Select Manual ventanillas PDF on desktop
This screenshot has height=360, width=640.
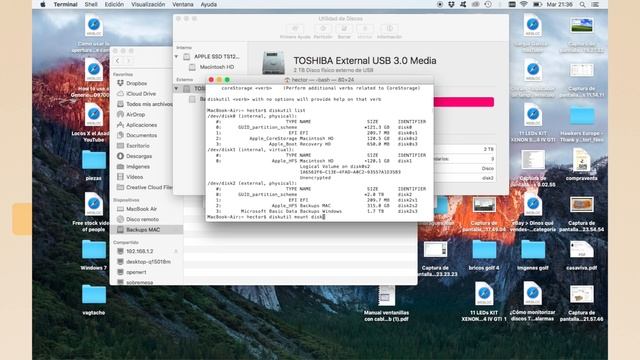click(386, 303)
